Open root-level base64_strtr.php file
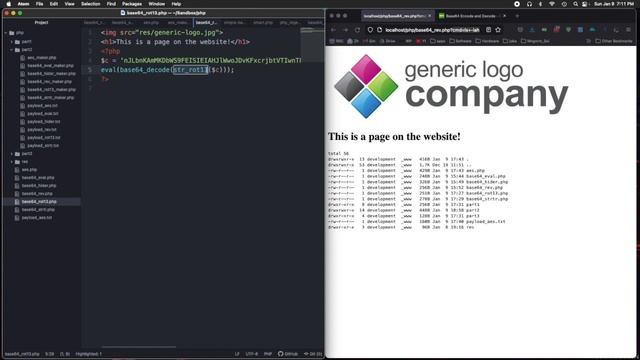This screenshot has height=360, width=640. (38, 210)
